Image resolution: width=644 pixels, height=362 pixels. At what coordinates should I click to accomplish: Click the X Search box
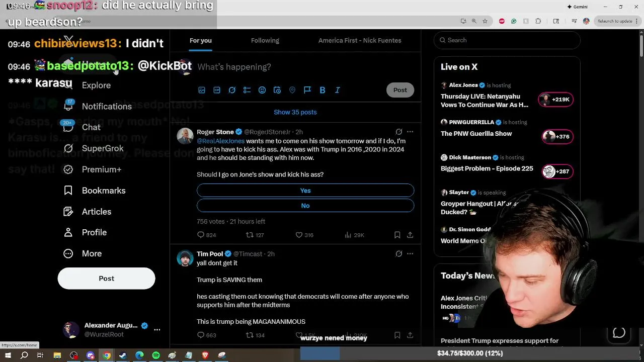pos(507,40)
